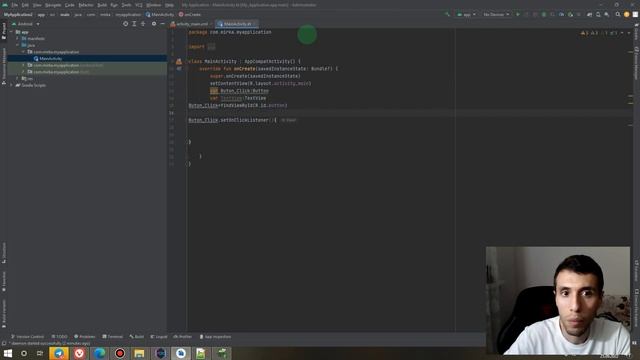Select MainActivity in the project tree
640x360 pixels.
[x=51, y=59]
